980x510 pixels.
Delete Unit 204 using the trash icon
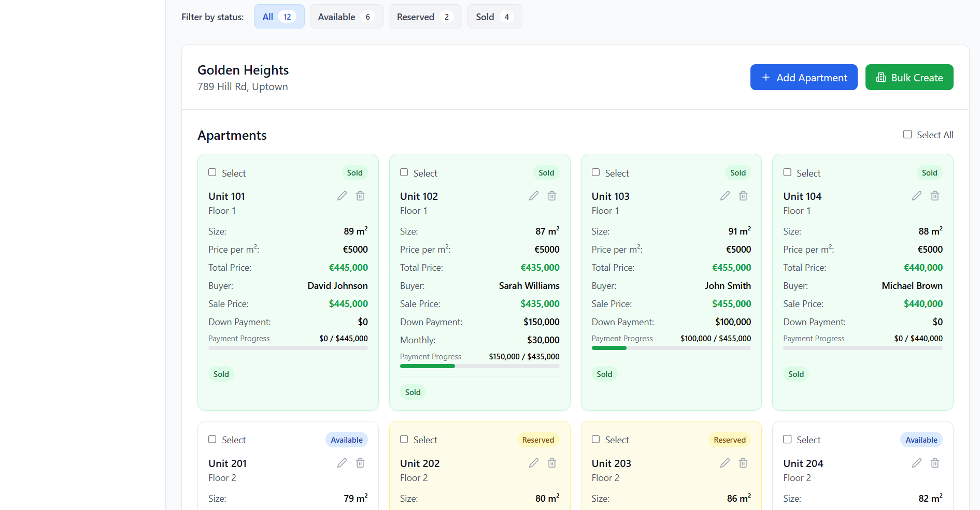(x=935, y=463)
